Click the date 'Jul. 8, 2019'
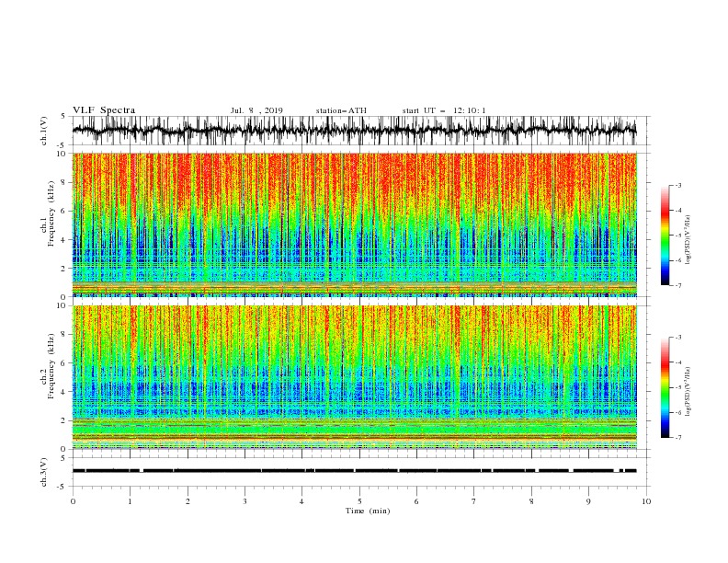Screen dimensions: 728x563 tap(256, 110)
